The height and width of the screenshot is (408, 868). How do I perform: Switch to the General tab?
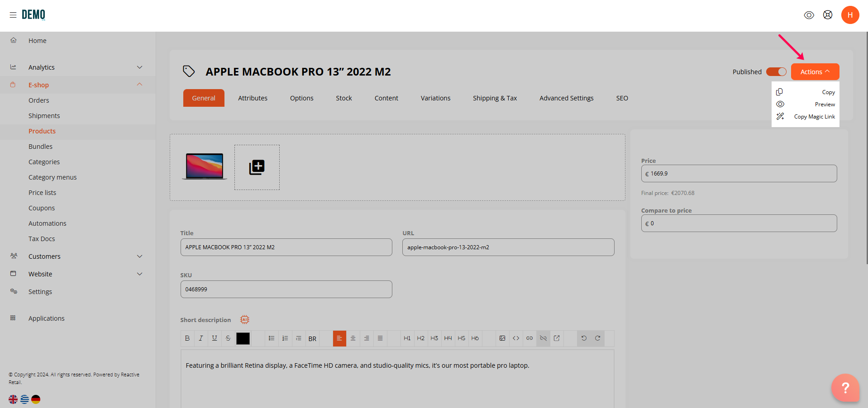coord(204,98)
